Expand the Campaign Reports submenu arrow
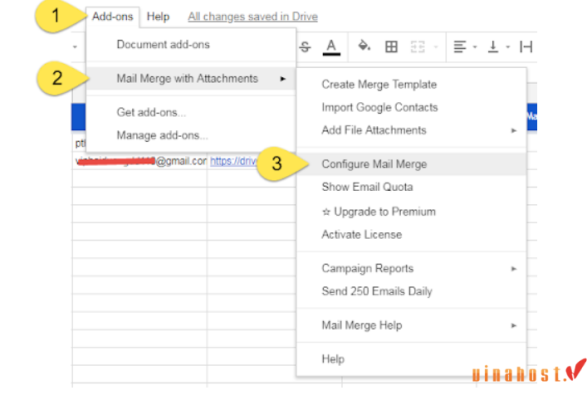This screenshot has width=587, height=400. 514,269
